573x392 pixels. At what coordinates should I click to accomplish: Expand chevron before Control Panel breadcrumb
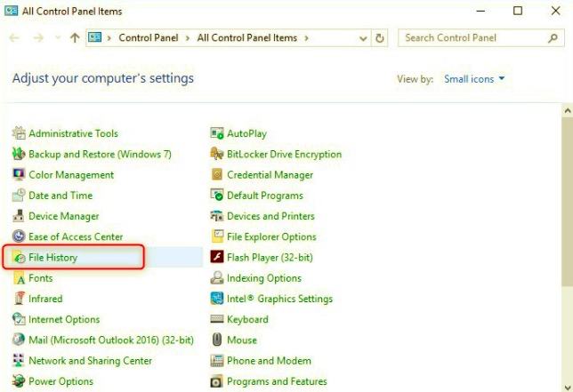(x=109, y=38)
